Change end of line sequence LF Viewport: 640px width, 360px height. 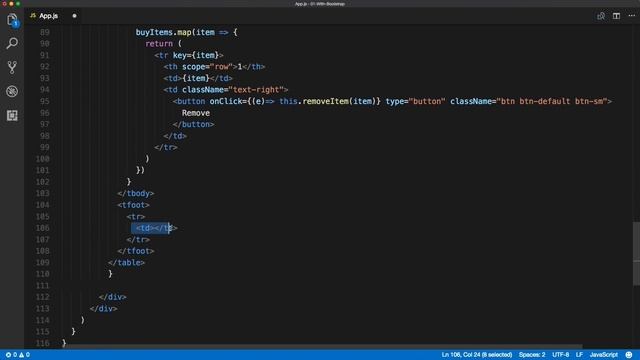(579, 355)
